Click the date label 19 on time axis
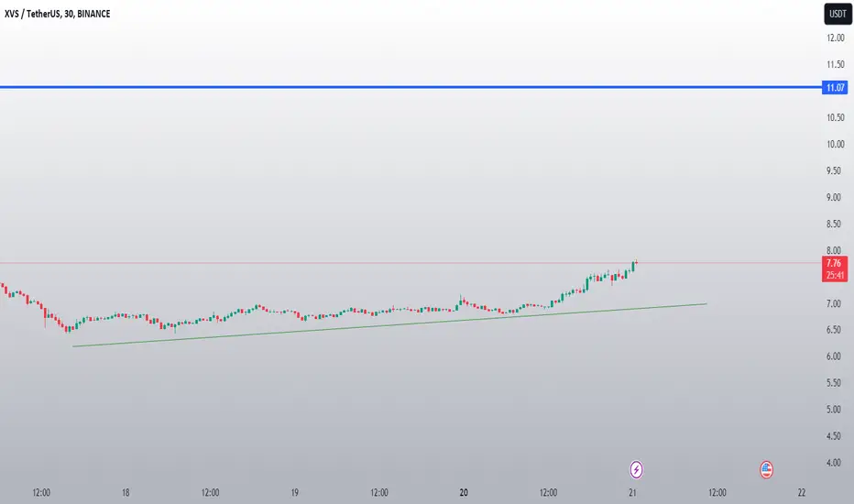Viewport: 854px width, 504px height. click(295, 493)
